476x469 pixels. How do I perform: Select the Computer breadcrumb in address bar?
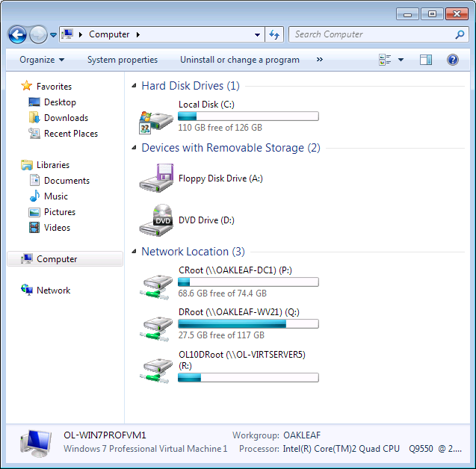pos(109,34)
